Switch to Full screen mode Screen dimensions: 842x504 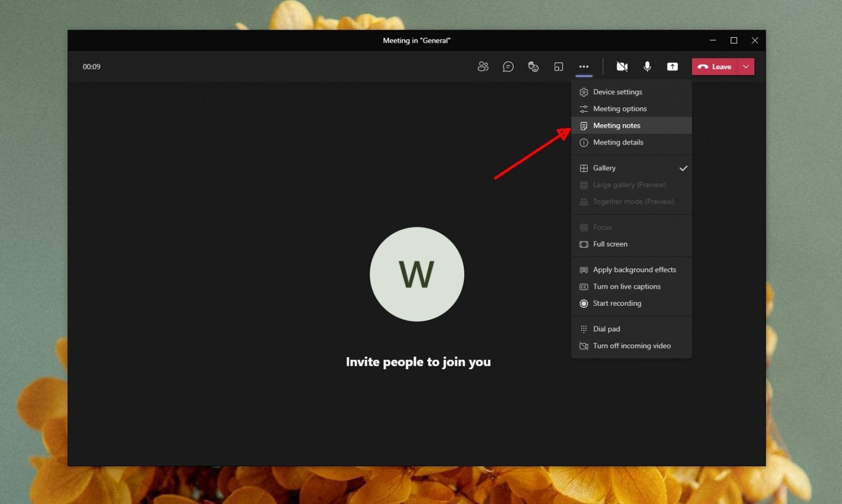610,244
